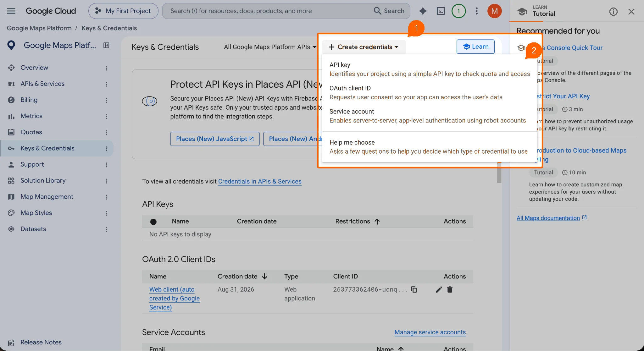Open Map Management three-dot menu

[106, 197]
